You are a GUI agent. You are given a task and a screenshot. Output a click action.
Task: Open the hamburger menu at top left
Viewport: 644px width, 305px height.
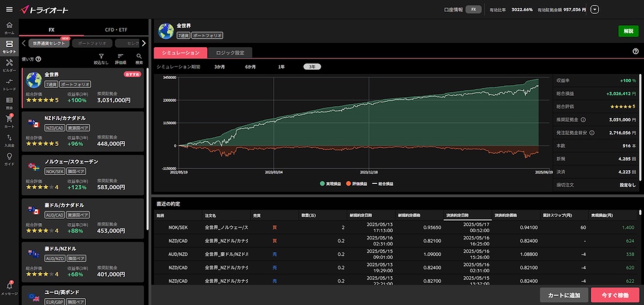[x=9, y=10]
